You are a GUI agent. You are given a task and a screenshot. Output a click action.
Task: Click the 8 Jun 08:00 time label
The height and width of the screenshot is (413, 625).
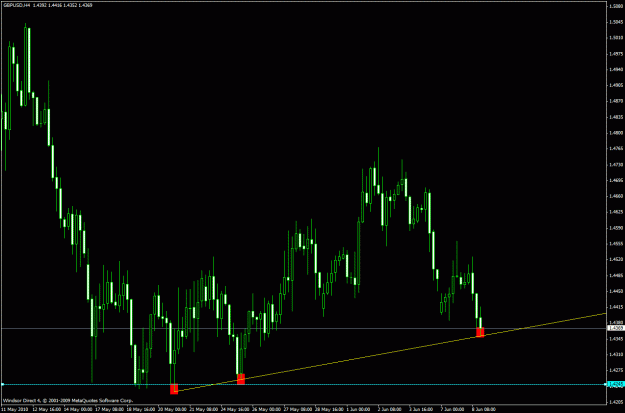tap(483, 409)
